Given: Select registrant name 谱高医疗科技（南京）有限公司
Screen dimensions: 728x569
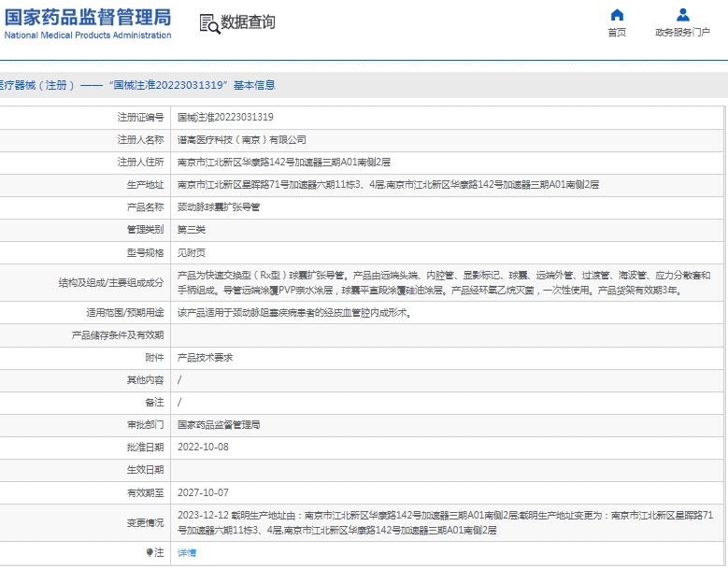Looking at the screenshot, I should tap(241, 140).
